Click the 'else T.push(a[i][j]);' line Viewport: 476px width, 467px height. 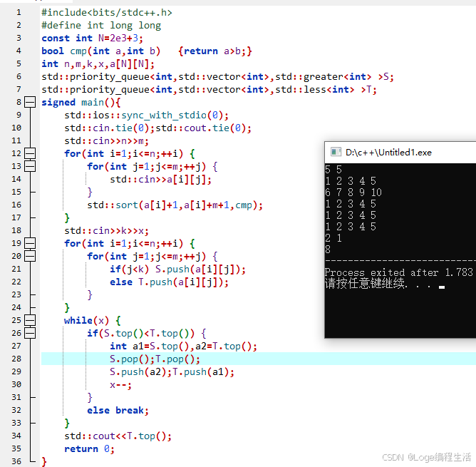(169, 282)
